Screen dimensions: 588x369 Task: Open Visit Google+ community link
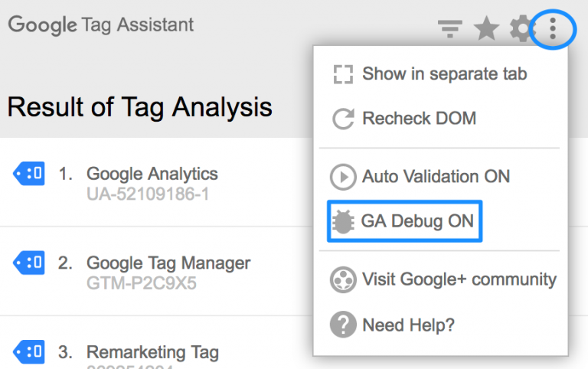coord(459,279)
